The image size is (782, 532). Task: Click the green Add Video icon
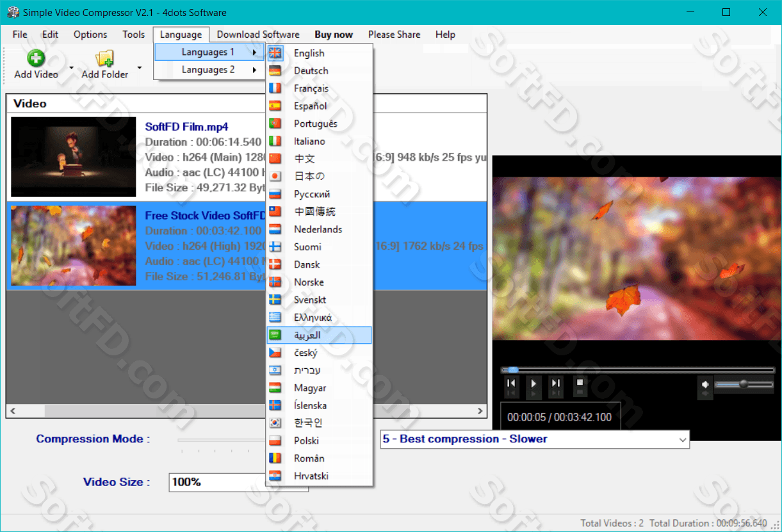[x=36, y=58]
